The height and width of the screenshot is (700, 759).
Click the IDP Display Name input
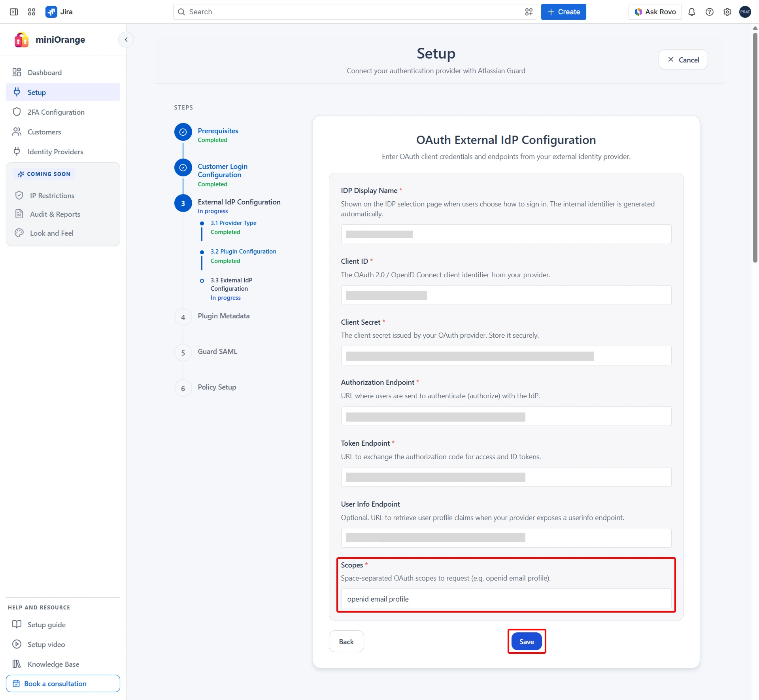tap(506, 234)
